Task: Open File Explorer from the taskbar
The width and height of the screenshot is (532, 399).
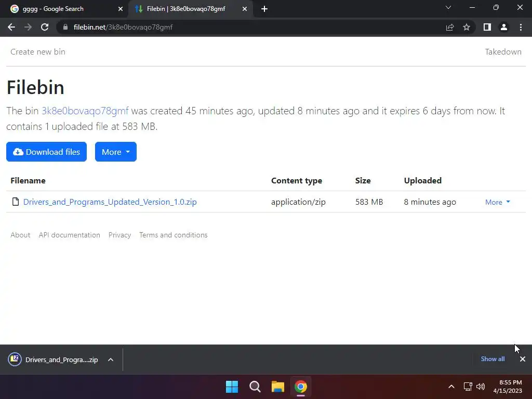Action: coord(278,387)
